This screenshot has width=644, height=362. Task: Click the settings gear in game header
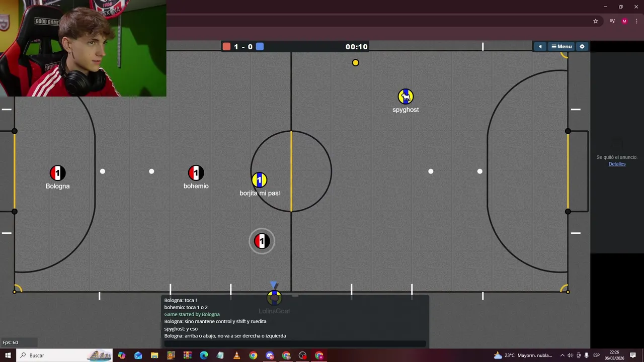click(x=582, y=47)
